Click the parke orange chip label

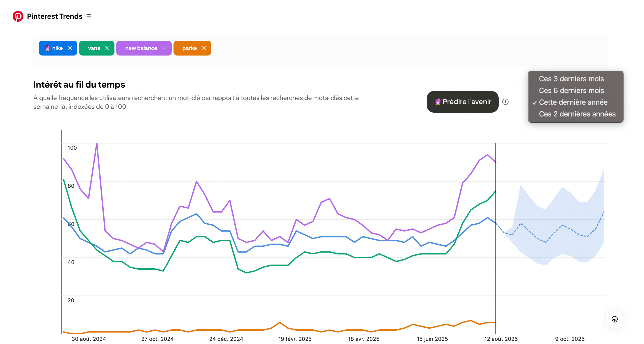coord(190,48)
